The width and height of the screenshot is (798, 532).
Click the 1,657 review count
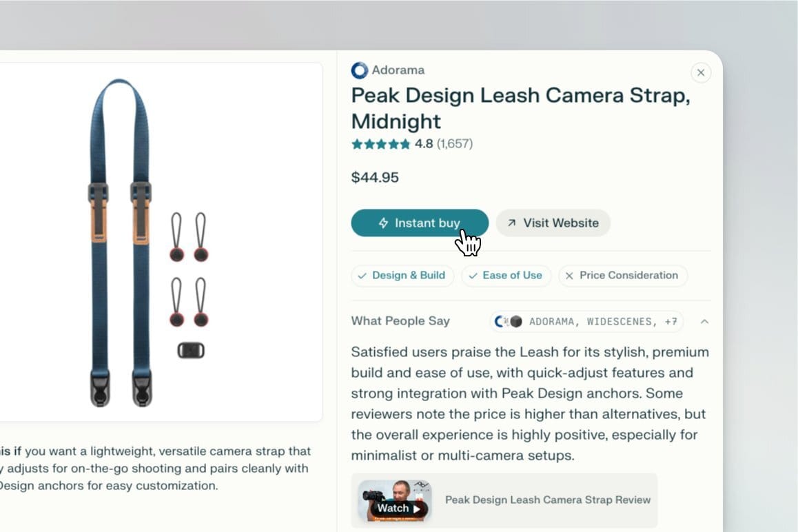(454, 144)
